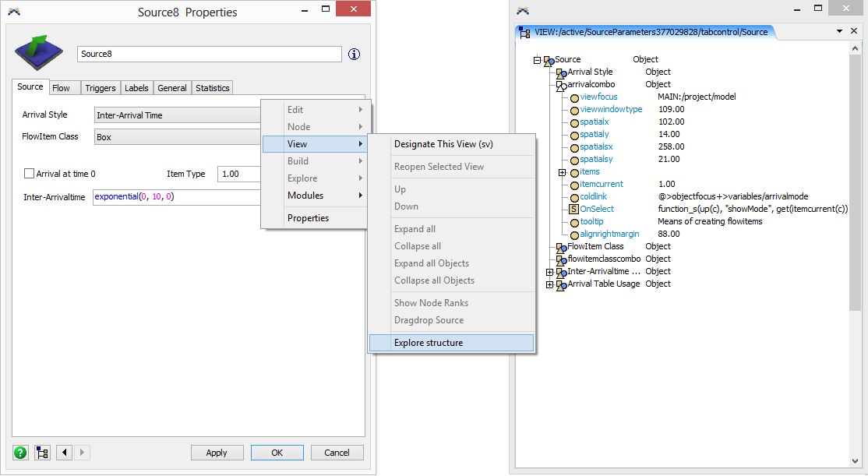Image resolution: width=868 pixels, height=476 pixels.
Task: Click the green help question mark icon
Action: point(20,453)
